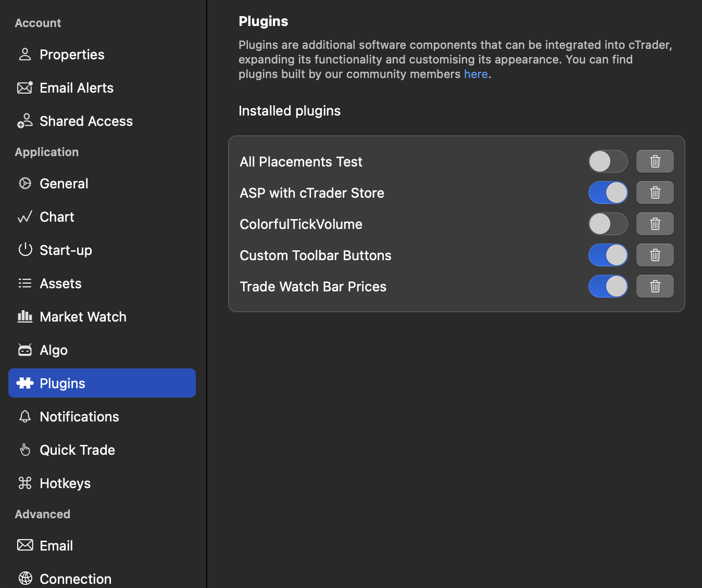Screen dimensions: 702x588
Task: Open the Assets settings section
Action: coord(24,283)
